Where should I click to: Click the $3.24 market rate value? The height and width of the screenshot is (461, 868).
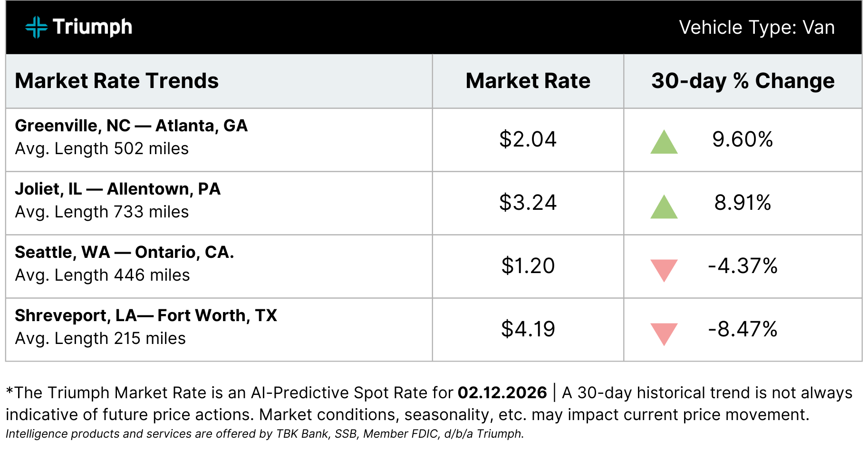coord(528,203)
